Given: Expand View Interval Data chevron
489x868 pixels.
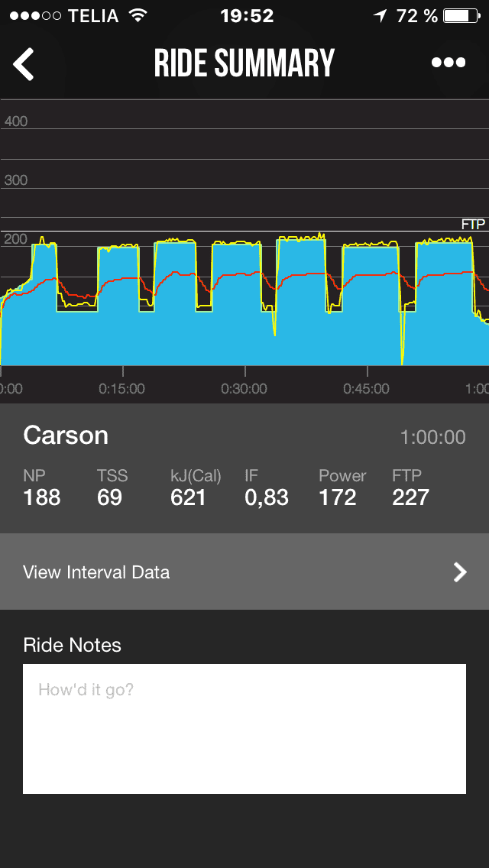Looking at the screenshot, I should pyautogui.click(x=460, y=572).
